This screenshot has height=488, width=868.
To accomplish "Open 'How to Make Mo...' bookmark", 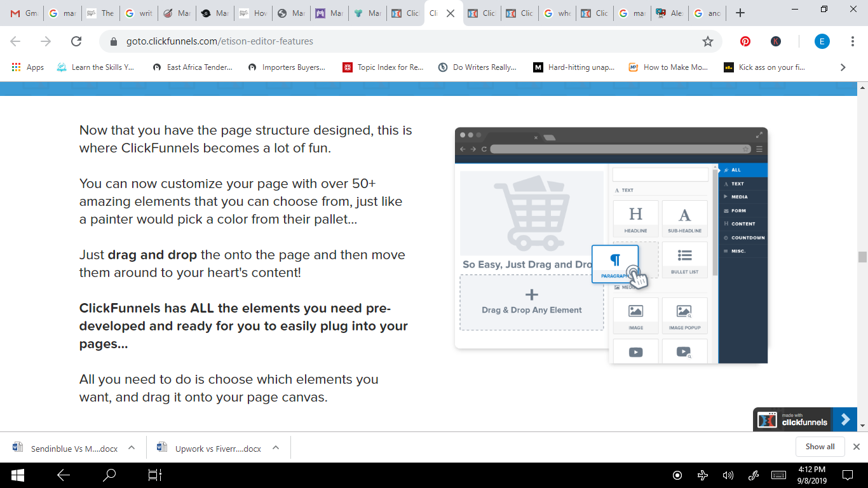I will 668,67.
